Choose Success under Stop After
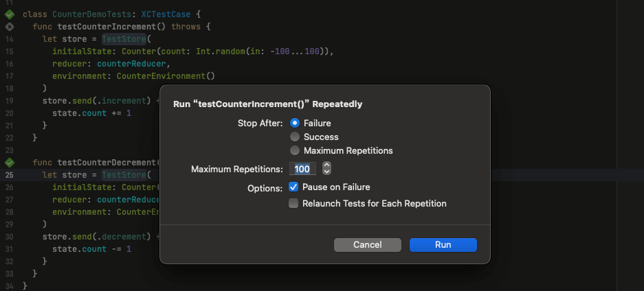This screenshot has width=644, height=291. tap(295, 137)
